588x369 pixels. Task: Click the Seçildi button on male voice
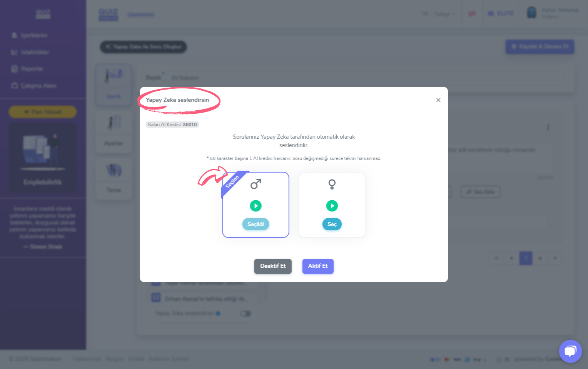pos(256,224)
